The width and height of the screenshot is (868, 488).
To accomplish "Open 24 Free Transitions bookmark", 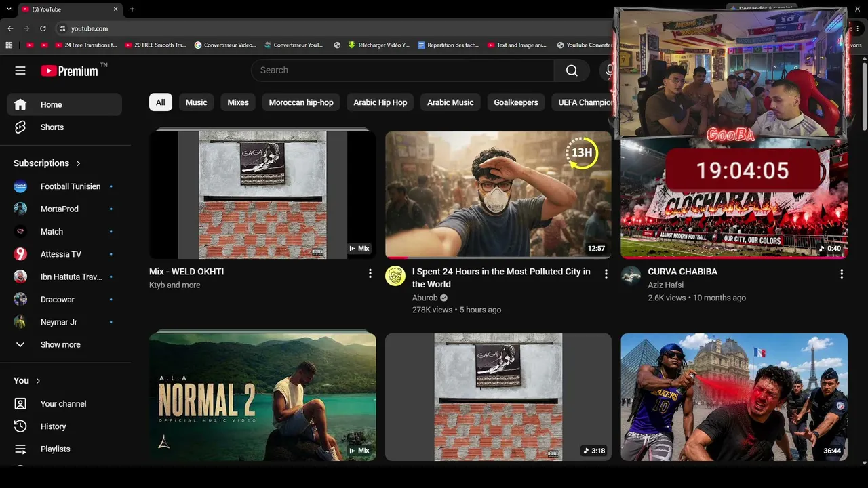I will (85, 45).
